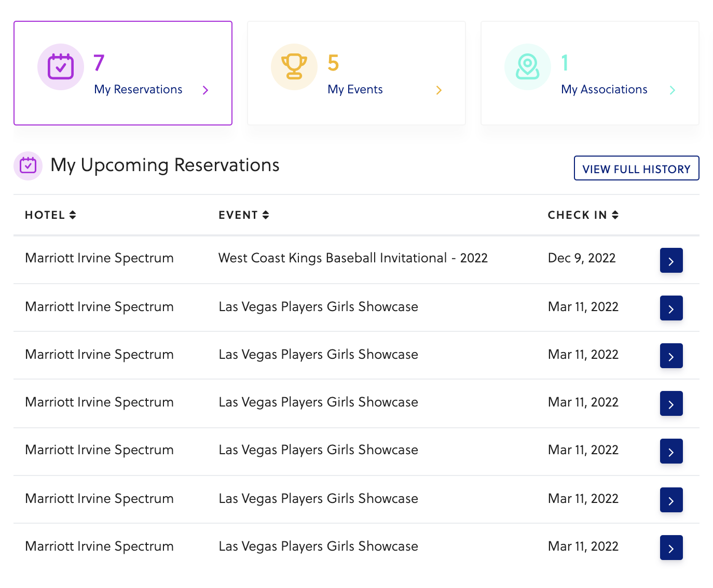Sort the table by Check In column
This screenshot has width=713, height=588.
coord(583,215)
